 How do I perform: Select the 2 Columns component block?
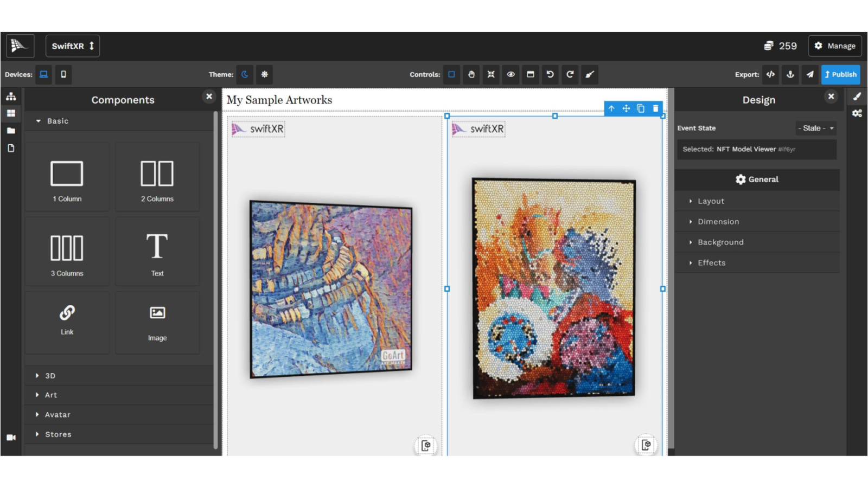[157, 178]
